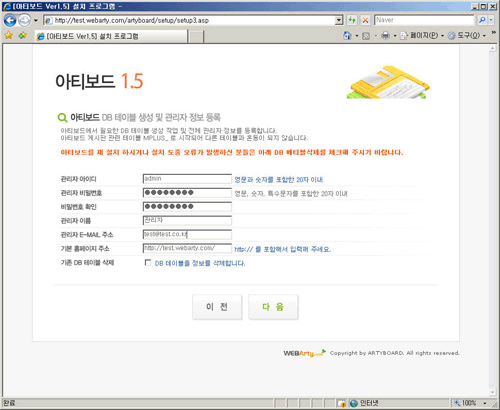Go to Home page via house icon
Image resolution: width=500 pixels, height=410 pixels.
tap(347, 35)
